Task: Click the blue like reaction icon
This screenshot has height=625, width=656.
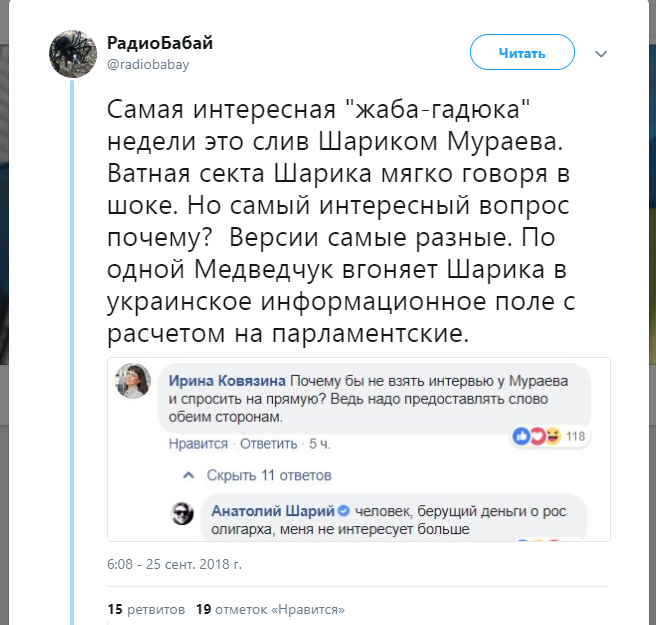Action: (520, 436)
